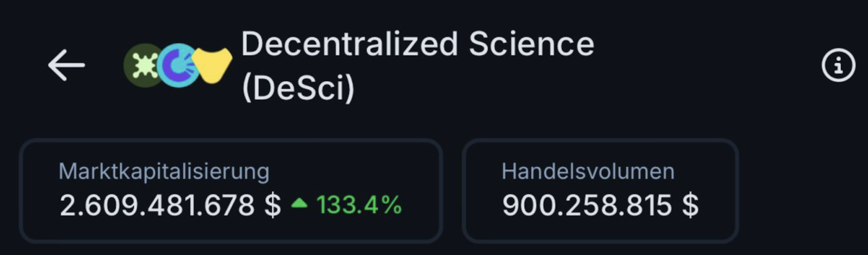Select the 900.258.815 trading volume number
868x255 pixels.
587,205
